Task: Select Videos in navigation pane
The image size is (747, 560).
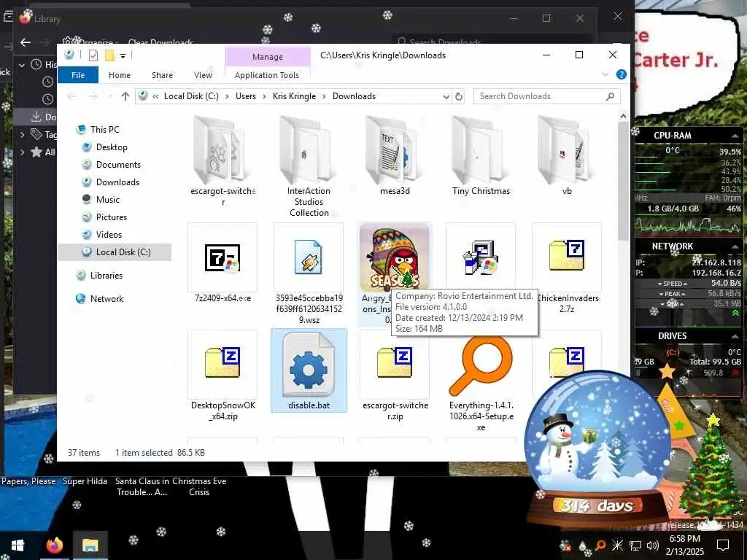Action: point(102,234)
